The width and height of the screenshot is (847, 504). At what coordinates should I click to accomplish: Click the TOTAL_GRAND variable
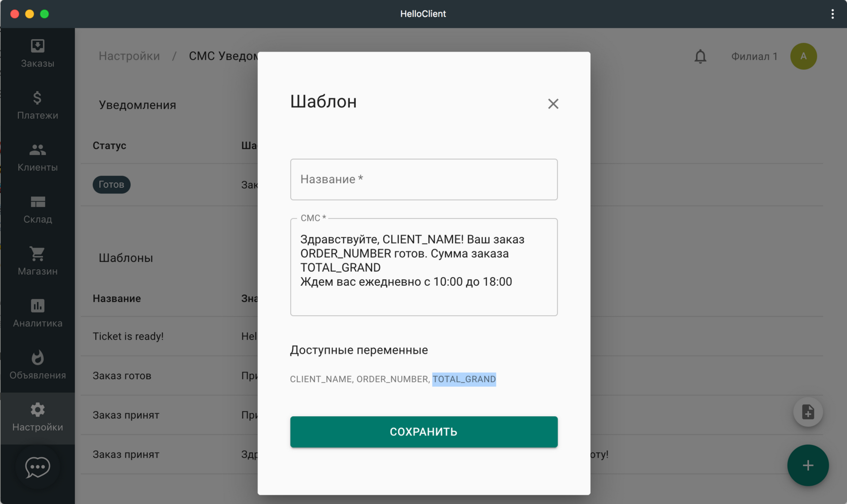tap(464, 379)
